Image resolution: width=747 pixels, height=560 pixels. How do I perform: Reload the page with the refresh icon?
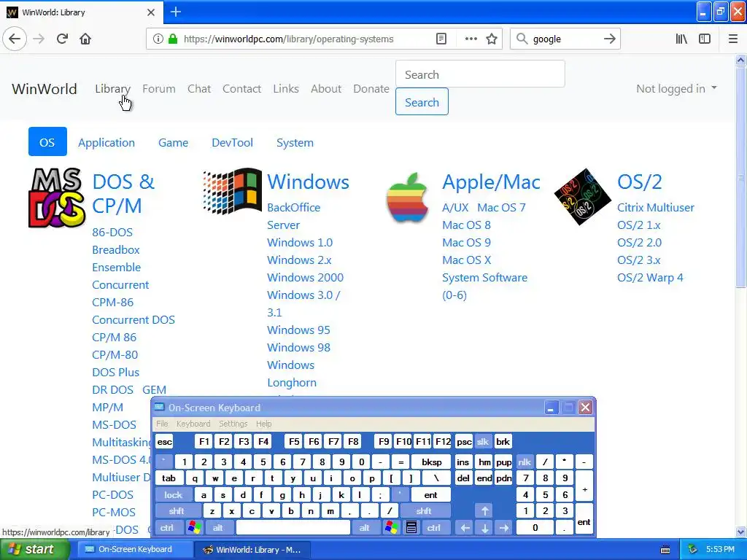pos(62,39)
